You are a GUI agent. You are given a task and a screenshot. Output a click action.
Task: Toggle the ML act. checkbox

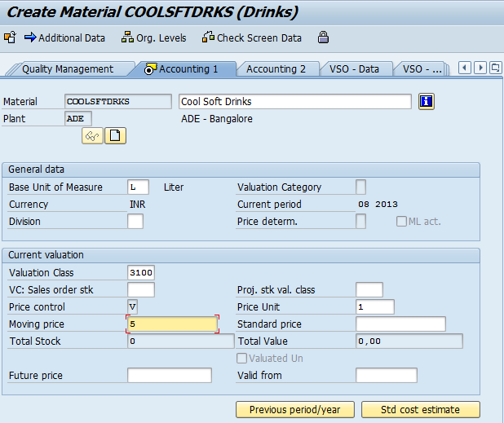pos(402,222)
